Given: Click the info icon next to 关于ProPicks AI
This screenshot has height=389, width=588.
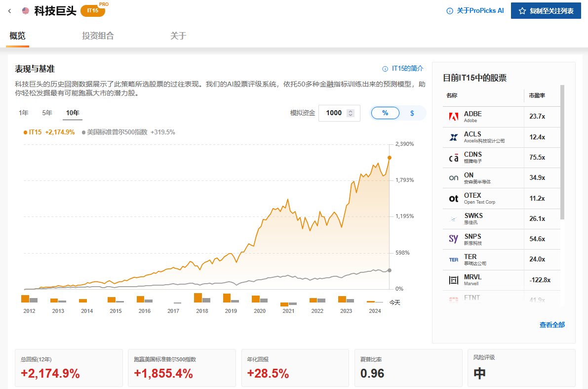Looking at the screenshot, I should (450, 11).
